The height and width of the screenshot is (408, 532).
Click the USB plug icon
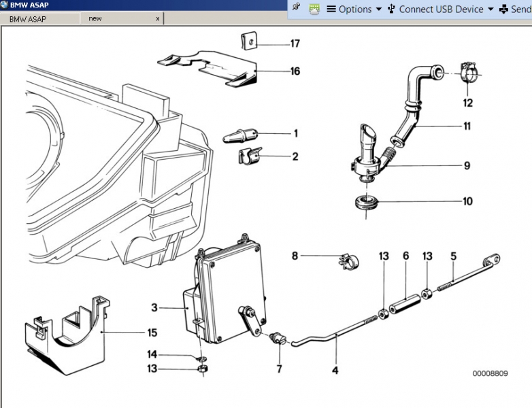point(391,9)
